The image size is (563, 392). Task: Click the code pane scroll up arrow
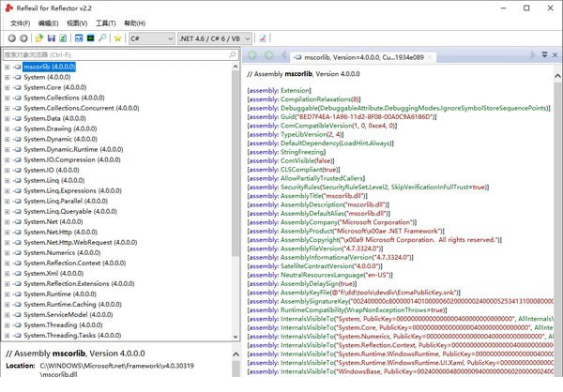557,76
